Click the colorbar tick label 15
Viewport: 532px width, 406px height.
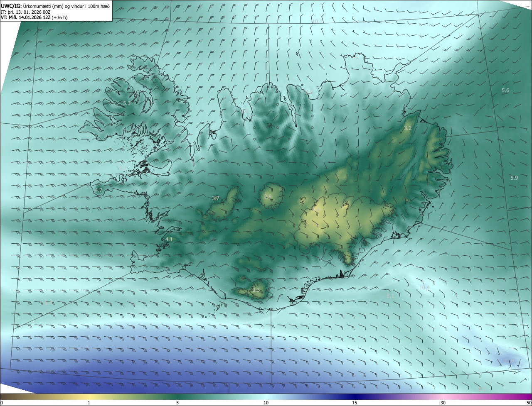355,403
